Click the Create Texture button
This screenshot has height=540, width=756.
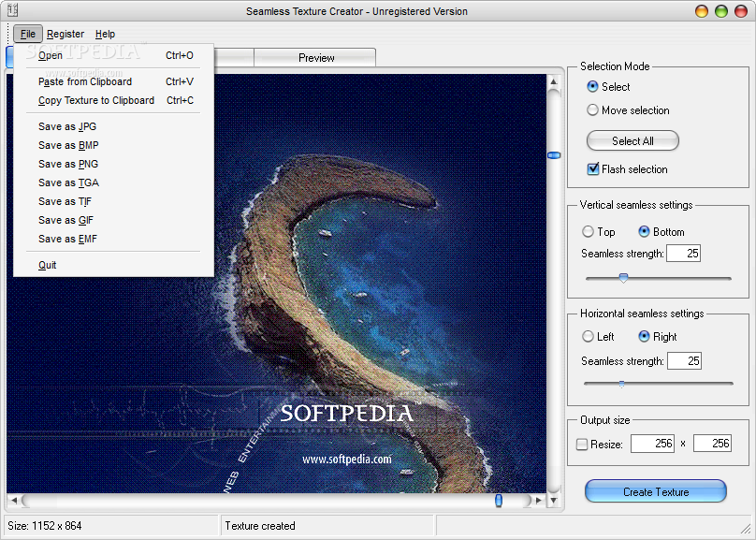(x=656, y=491)
